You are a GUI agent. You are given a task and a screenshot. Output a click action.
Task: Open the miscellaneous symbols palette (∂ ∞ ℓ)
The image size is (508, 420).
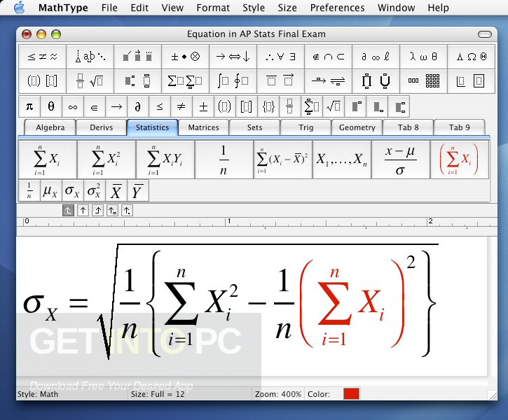[x=376, y=57]
